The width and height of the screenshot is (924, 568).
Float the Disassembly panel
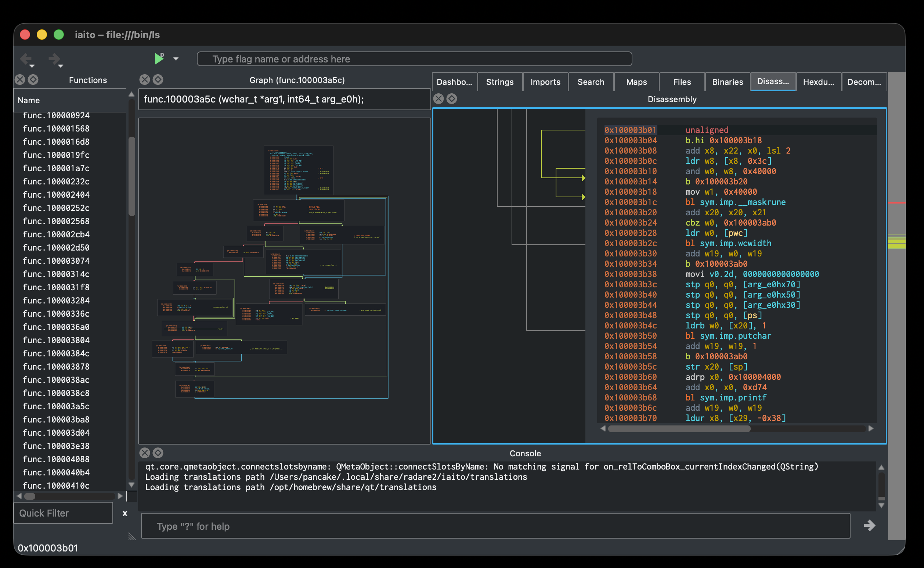coord(452,99)
